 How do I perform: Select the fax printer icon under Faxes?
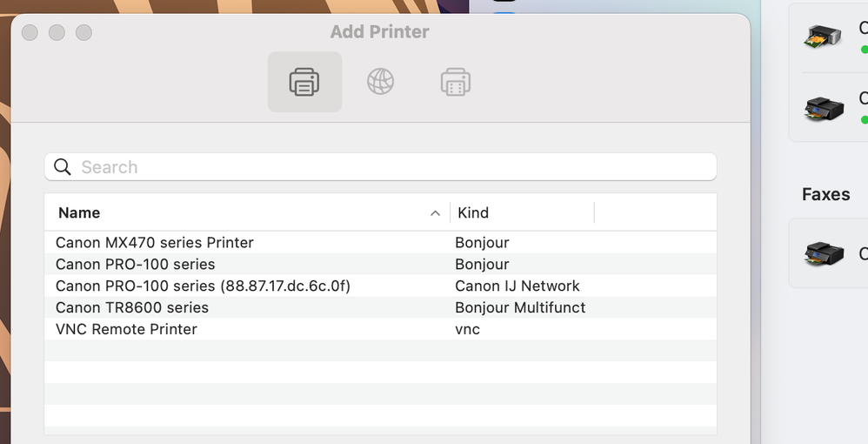(x=824, y=253)
